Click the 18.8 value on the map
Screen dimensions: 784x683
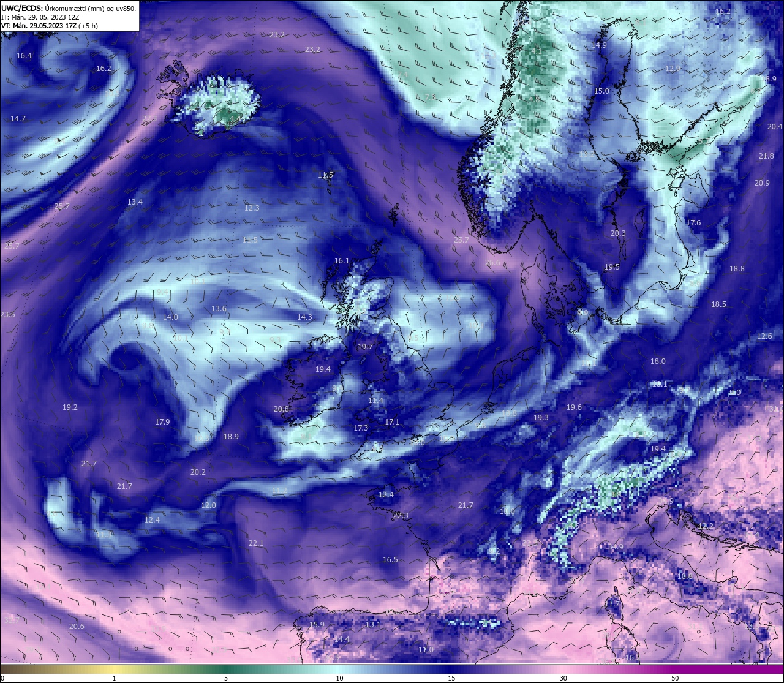coord(737,269)
